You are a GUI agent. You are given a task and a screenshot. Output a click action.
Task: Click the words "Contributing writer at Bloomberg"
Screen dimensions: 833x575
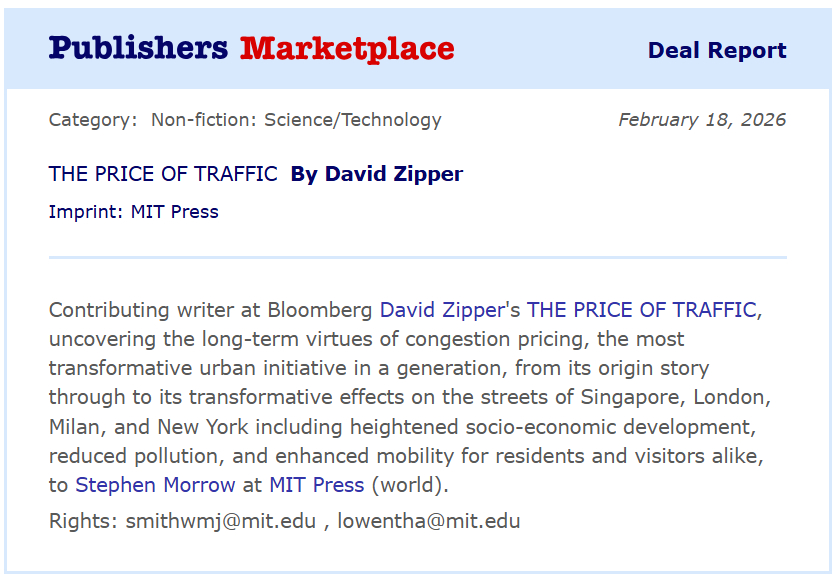(x=211, y=310)
